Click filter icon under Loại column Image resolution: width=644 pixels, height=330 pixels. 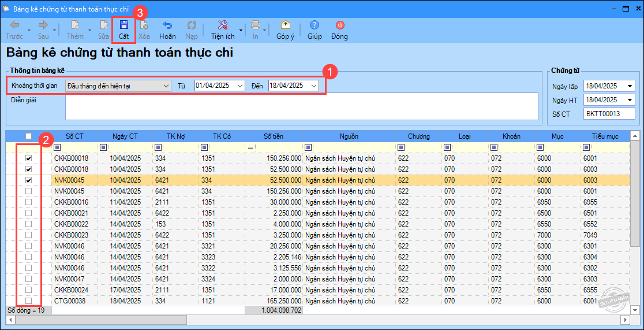447,147
